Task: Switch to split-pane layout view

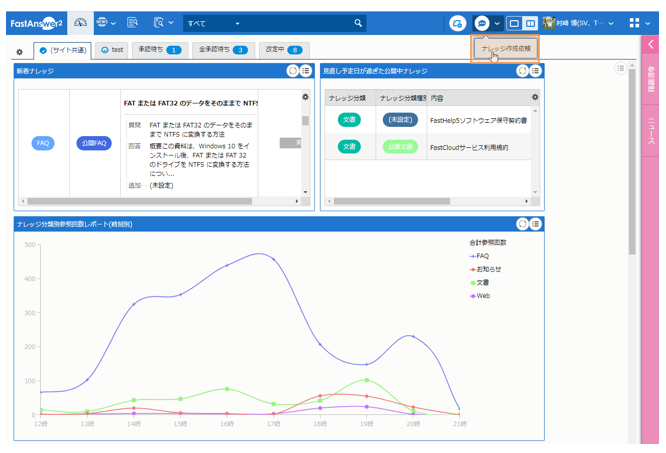Action: coord(530,22)
